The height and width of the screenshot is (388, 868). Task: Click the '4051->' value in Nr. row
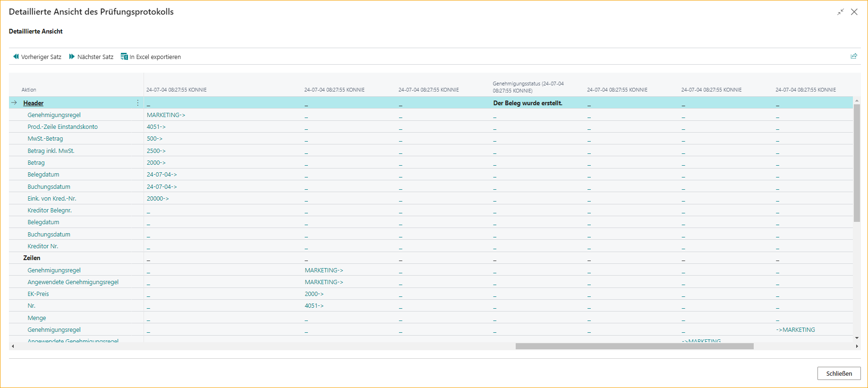pos(314,306)
